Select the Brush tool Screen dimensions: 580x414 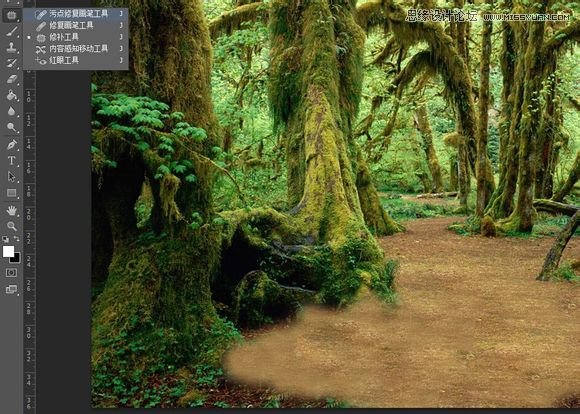click(x=11, y=31)
